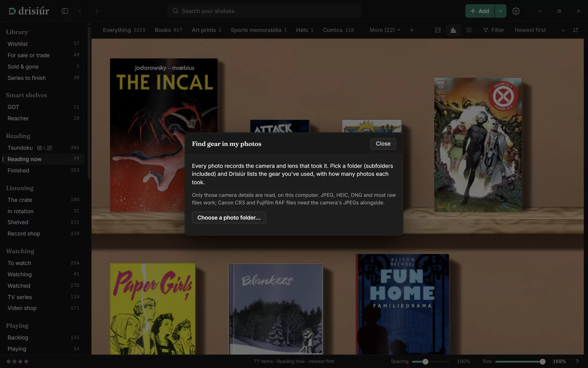Open the House of X comic cover
This screenshot has width=588, height=368.
click(478, 144)
